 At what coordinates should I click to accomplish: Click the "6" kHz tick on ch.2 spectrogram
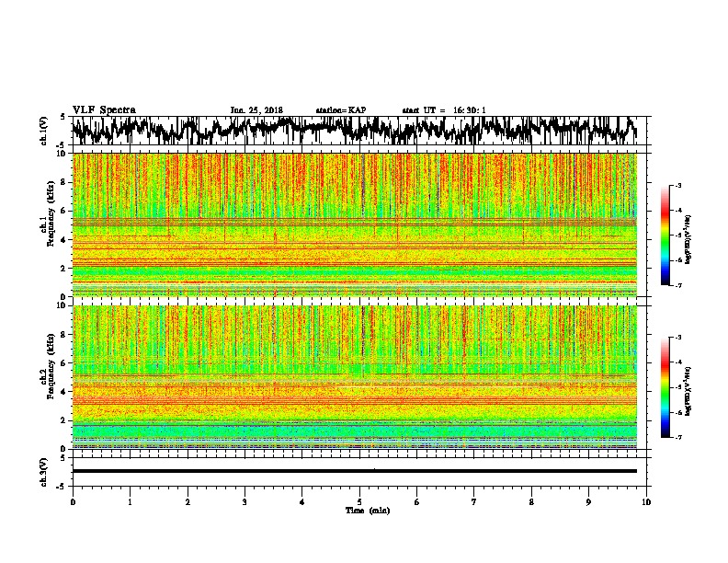pos(63,363)
